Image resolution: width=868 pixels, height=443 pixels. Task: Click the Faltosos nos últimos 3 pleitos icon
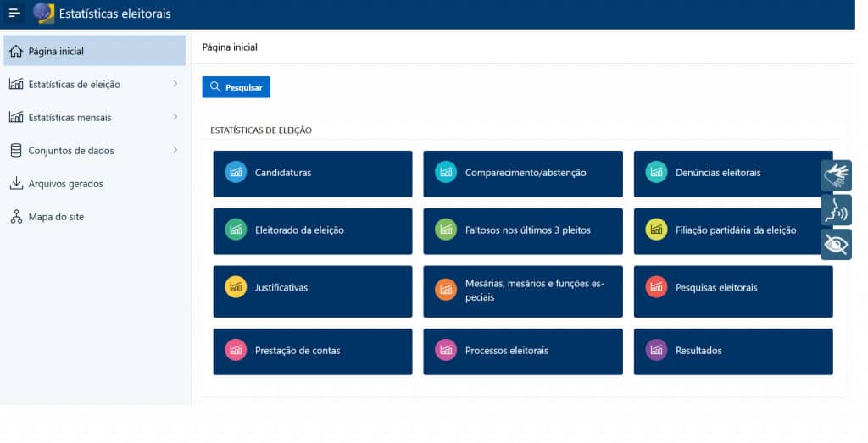point(446,230)
